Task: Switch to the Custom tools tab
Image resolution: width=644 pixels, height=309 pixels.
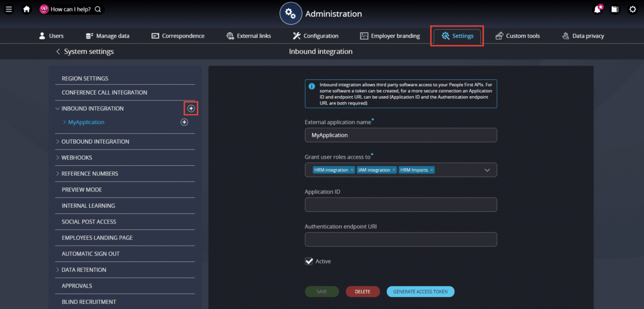Action: tap(517, 35)
